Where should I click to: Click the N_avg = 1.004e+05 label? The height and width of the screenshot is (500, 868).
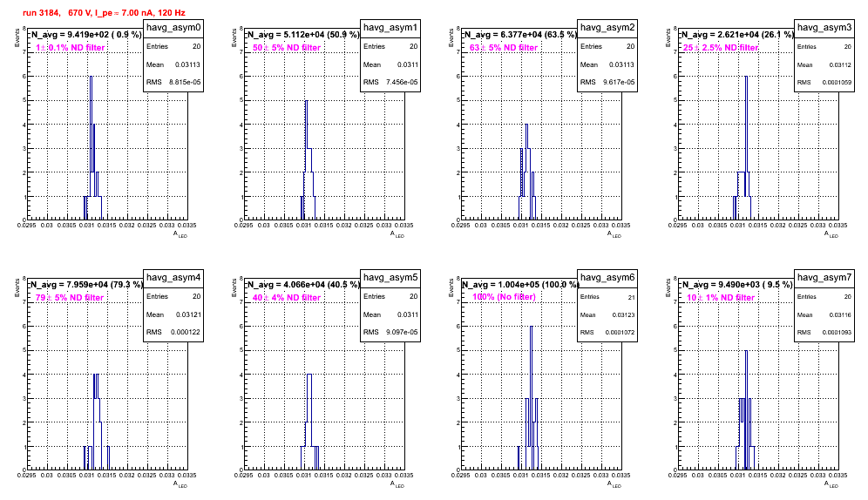pyautogui.click(x=520, y=285)
